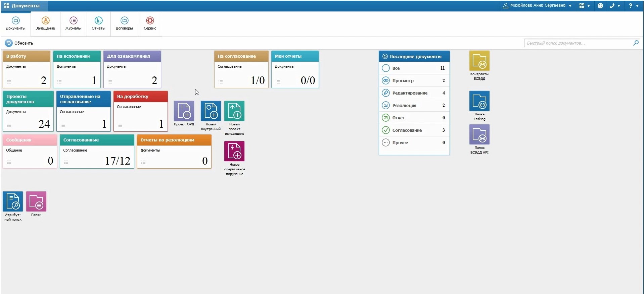
Task: Click list icon in Отчеты по резолюциям tile
Action: click(x=143, y=162)
